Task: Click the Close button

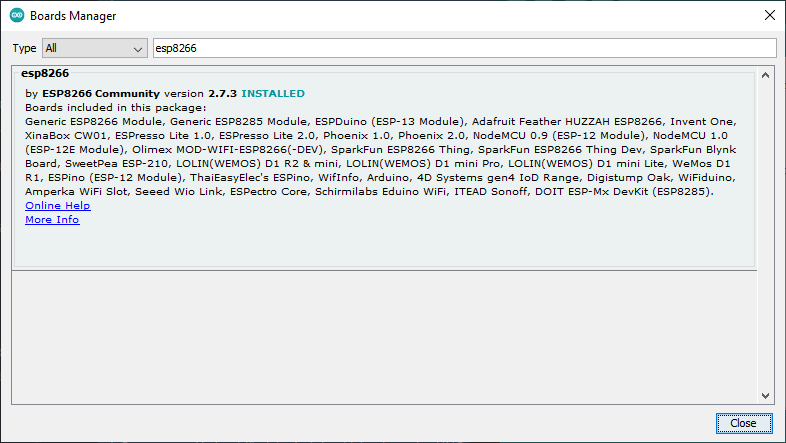Action: [744, 423]
